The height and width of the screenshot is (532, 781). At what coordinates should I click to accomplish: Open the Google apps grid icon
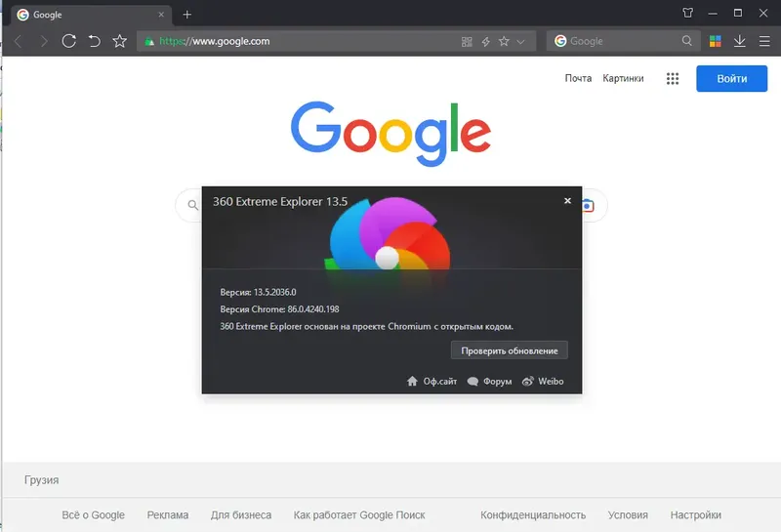pyautogui.click(x=673, y=79)
